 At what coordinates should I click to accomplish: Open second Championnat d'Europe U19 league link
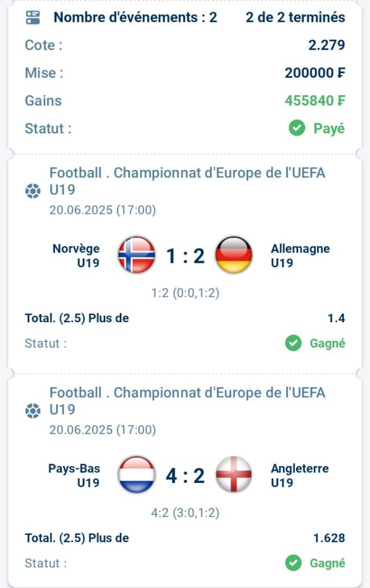tap(187, 401)
